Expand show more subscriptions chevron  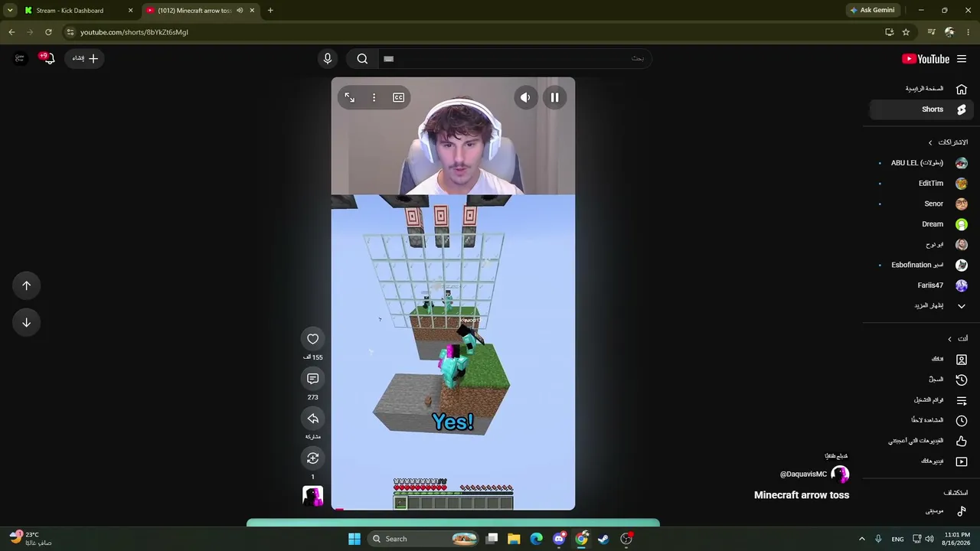click(962, 306)
